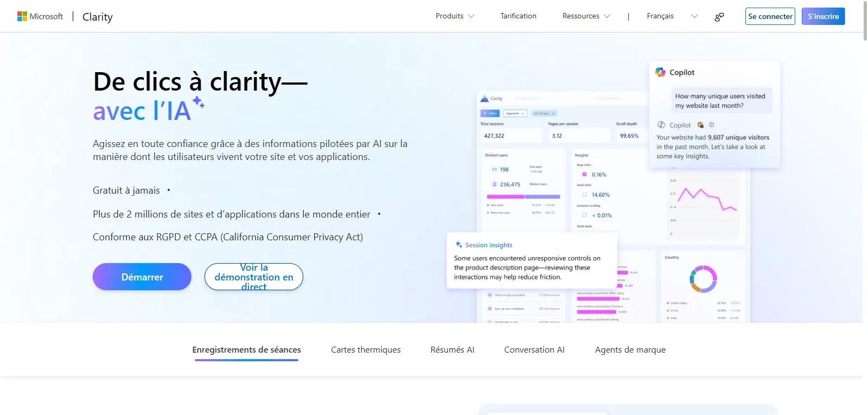Viewport: 868px width, 415px height.
Task: Click the Microsoft logo
Action: (x=40, y=16)
